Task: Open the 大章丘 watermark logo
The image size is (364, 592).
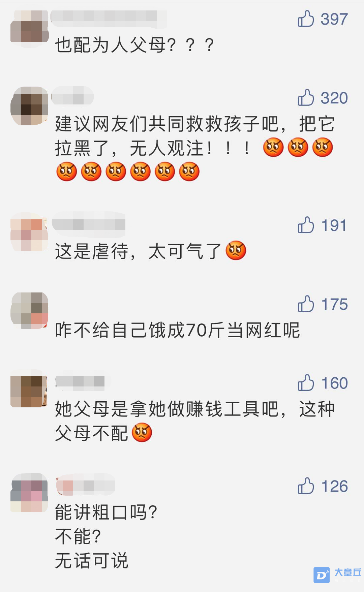Action: click(x=337, y=575)
